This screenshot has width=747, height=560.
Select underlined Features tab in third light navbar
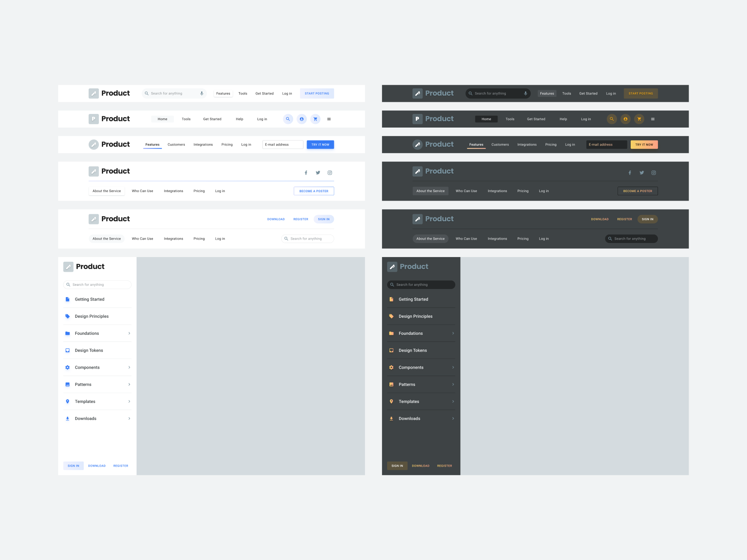click(153, 145)
